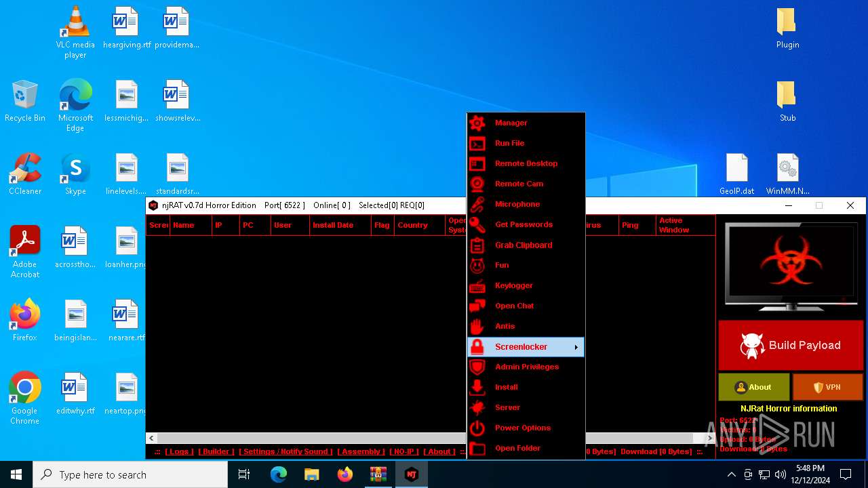The height and width of the screenshot is (488, 868).
Task: Click the About button with avatar
Action: [x=754, y=387]
